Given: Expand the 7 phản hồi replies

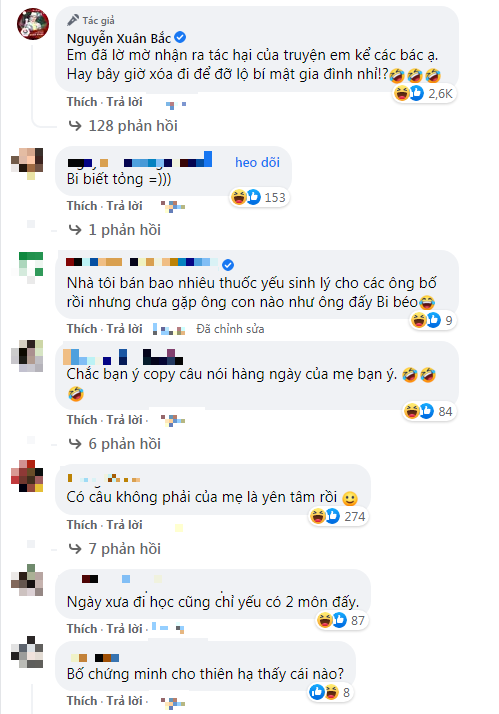Looking at the screenshot, I should pyautogui.click(x=114, y=549).
